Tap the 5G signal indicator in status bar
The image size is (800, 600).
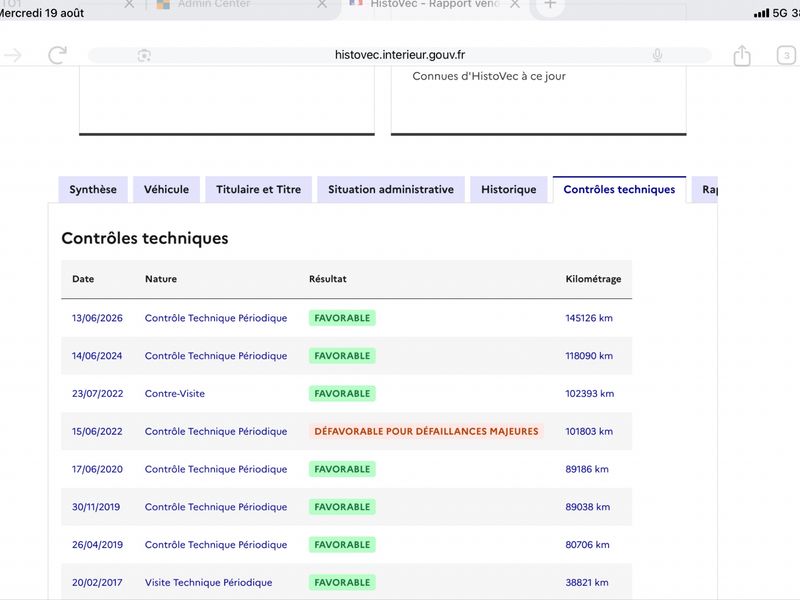[771, 13]
